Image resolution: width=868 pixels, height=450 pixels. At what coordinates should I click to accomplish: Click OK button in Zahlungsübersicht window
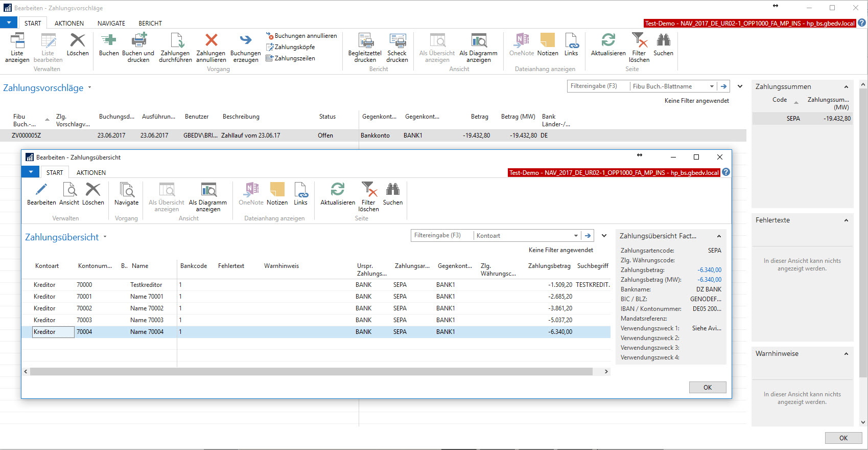708,388
